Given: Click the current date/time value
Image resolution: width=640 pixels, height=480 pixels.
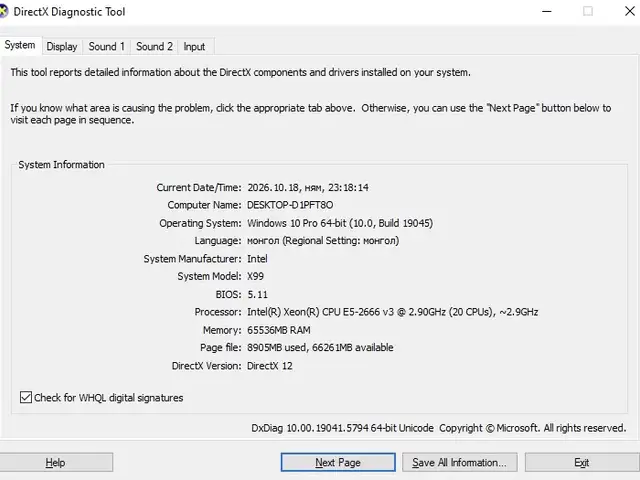Looking at the screenshot, I should coord(308,188).
